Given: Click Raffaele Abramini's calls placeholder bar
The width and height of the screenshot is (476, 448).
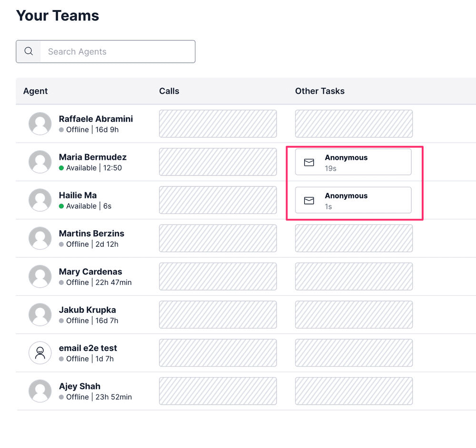Looking at the screenshot, I should click(218, 124).
